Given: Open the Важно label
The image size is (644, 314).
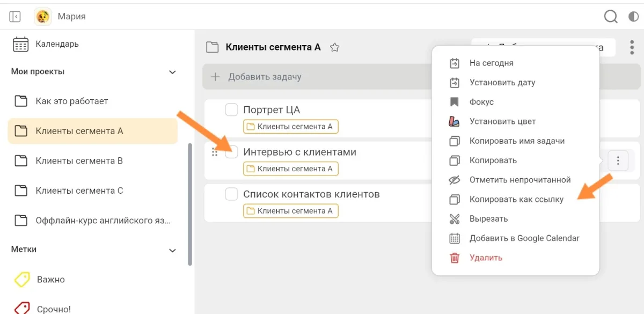Looking at the screenshot, I should point(50,280).
